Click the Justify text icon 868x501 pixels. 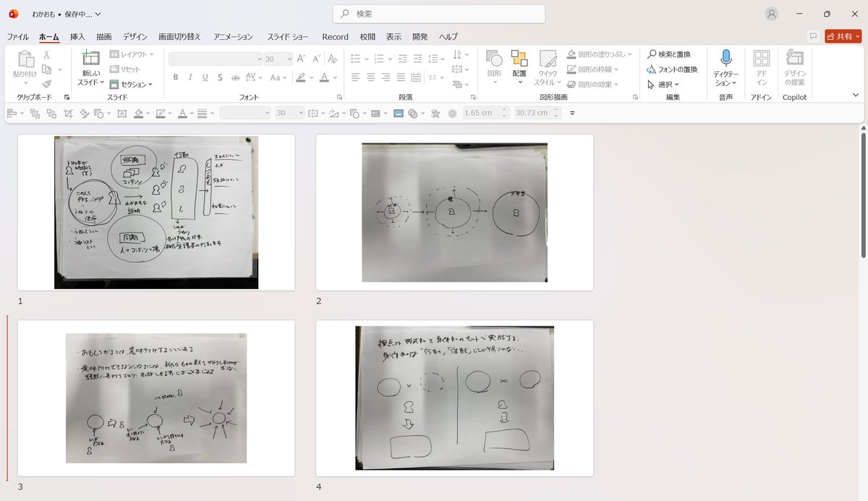point(401,77)
